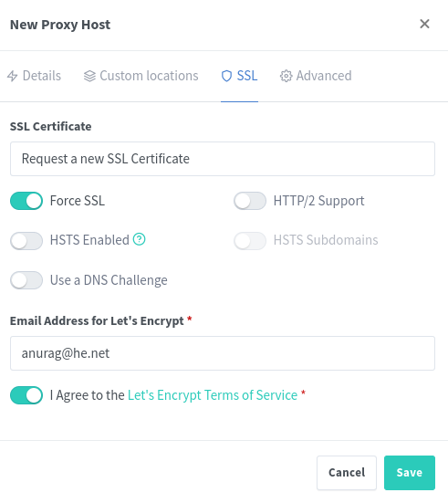The height and width of the screenshot is (503, 448).
Task: Click the stacked layers icon beside Custom locations
Action: [89, 76]
